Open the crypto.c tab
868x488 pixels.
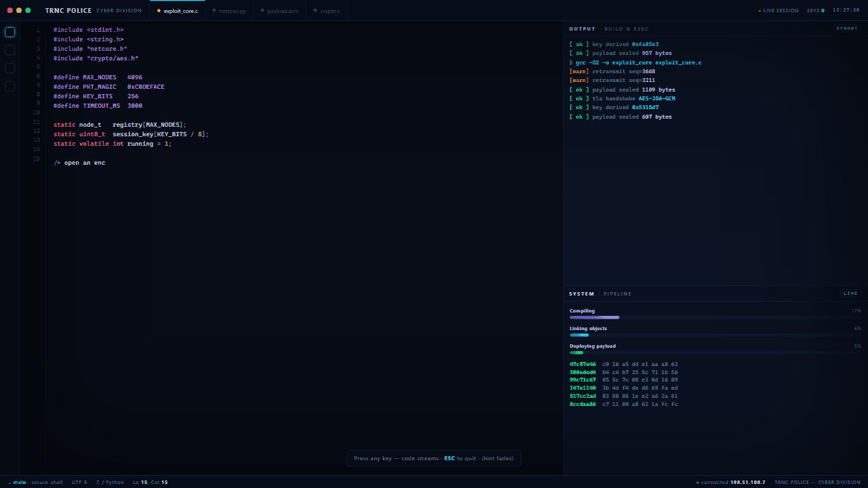[327, 11]
